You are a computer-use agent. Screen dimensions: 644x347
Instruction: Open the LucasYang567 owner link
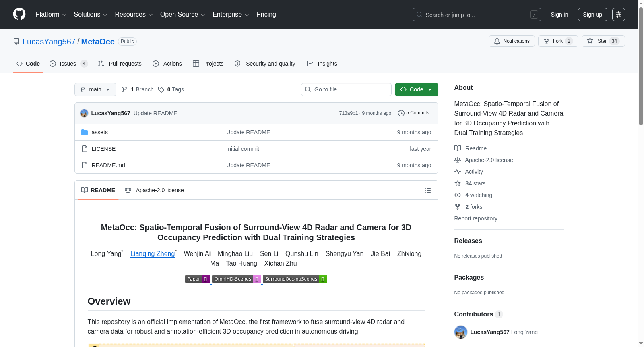(49, 42)
